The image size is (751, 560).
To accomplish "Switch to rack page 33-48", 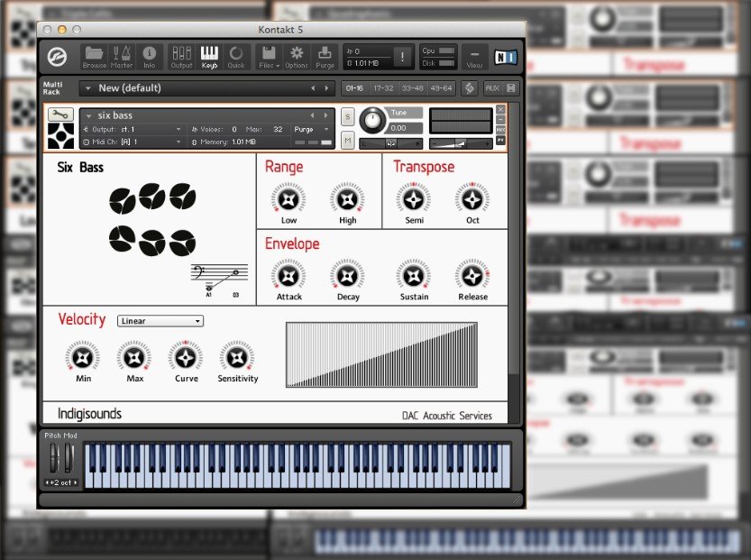I will pos(412,88).
